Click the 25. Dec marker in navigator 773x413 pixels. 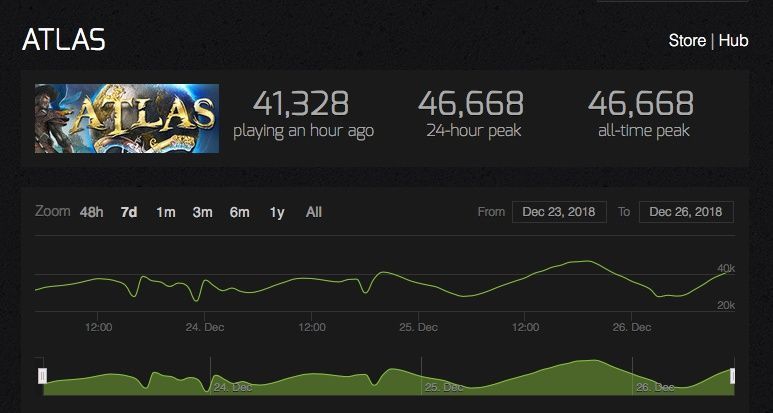pyautogui.click(x=443, y=387)
